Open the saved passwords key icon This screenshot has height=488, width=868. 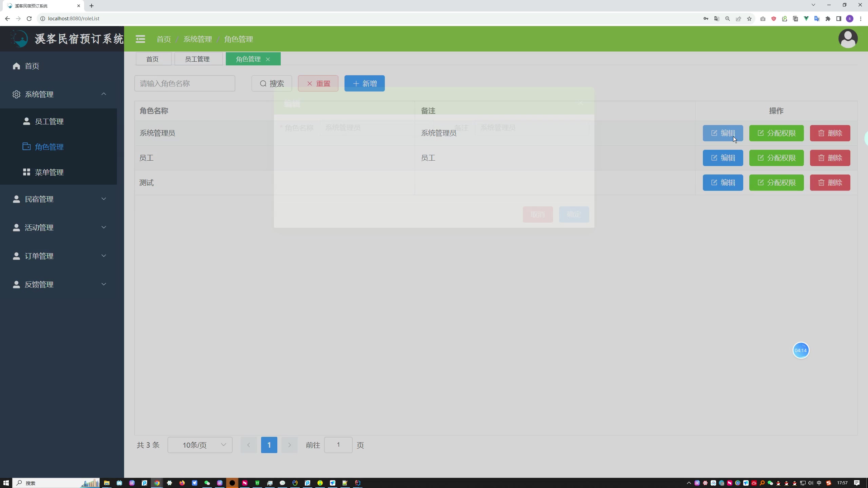(706, 19)
